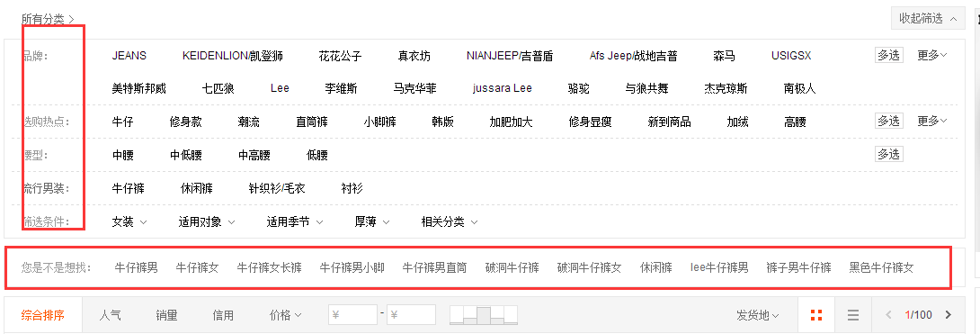
Task: Switch to list view icon
Action: pos(853,314)
